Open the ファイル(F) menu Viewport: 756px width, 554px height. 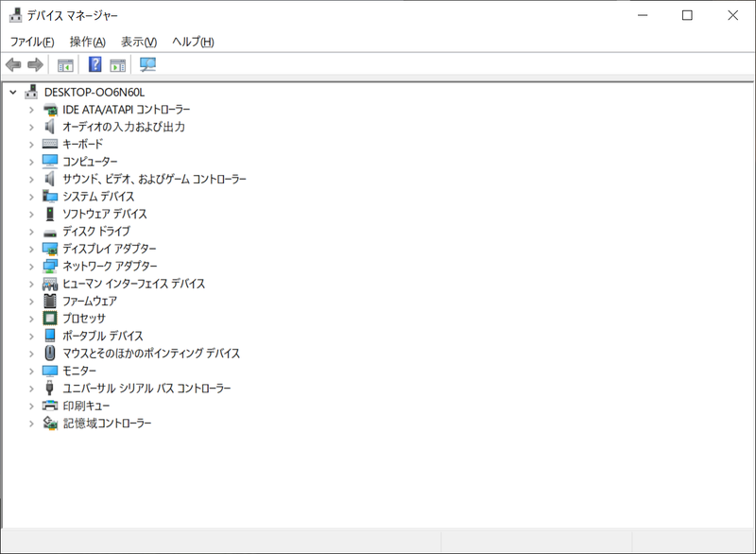tap(32, 42)
